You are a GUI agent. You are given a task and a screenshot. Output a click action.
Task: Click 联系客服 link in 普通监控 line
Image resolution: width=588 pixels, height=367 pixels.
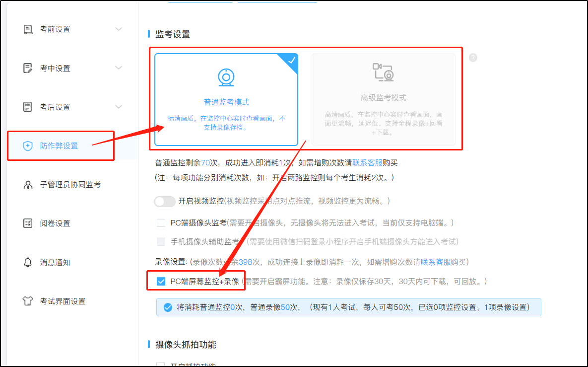pos(367,163)
